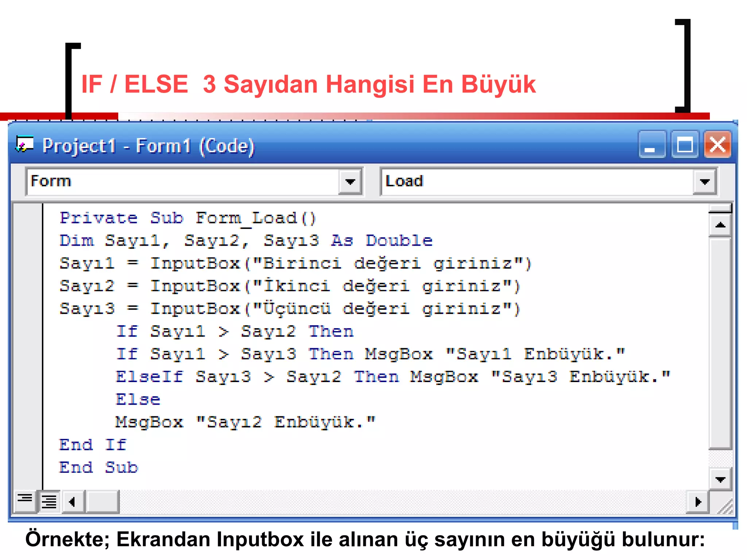This screenshot has width=747, height=560.
Task: Click the vertical scrollbar up arrow
Action: click(x=720, y=225)
